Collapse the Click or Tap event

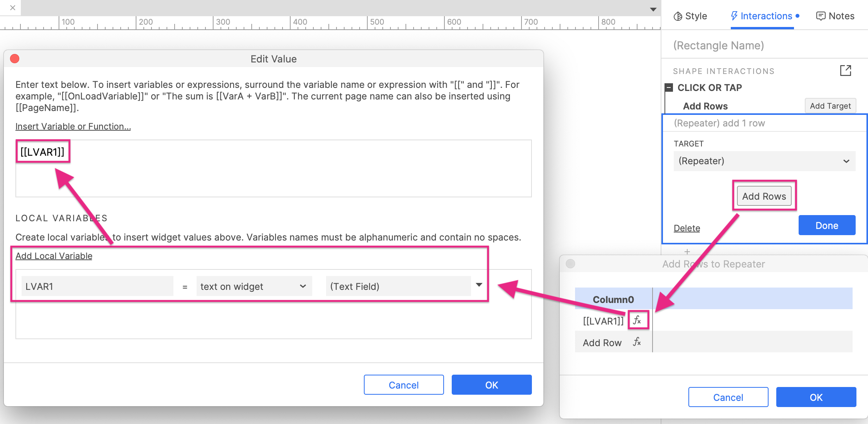pos(669,87)
